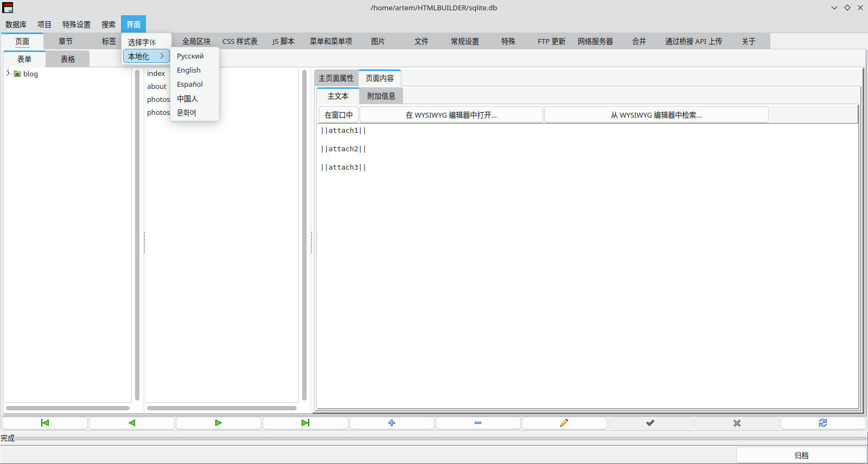Open the 项目 menu
Viewport: 868px width, 464px height.
point(44,24)
